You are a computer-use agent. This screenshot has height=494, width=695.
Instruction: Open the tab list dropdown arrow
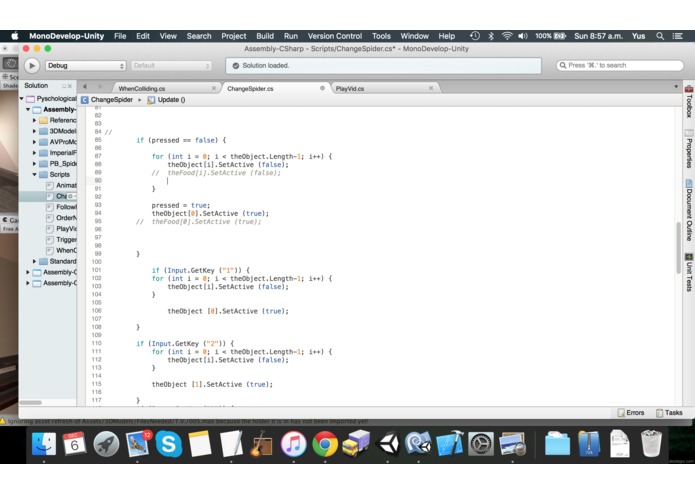(676, 86)
